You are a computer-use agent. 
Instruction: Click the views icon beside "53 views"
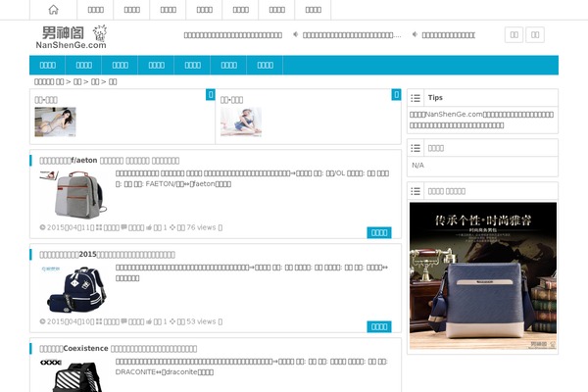(x=172, y=321)
